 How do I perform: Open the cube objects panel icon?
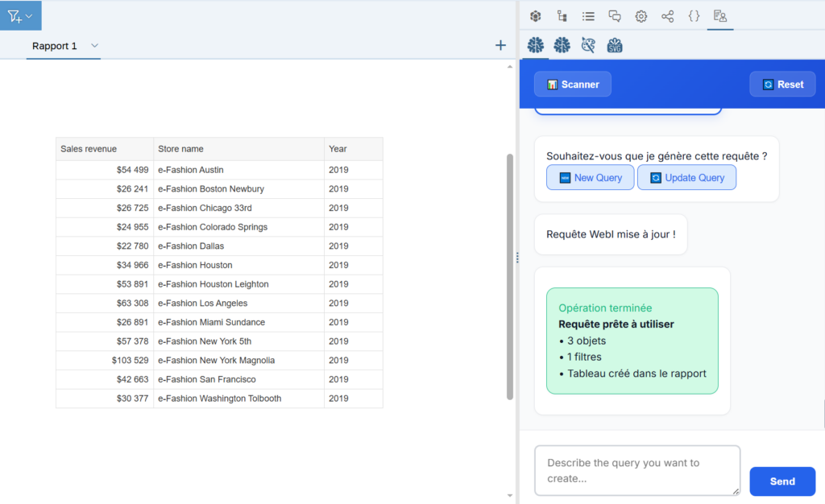[535, 16]
